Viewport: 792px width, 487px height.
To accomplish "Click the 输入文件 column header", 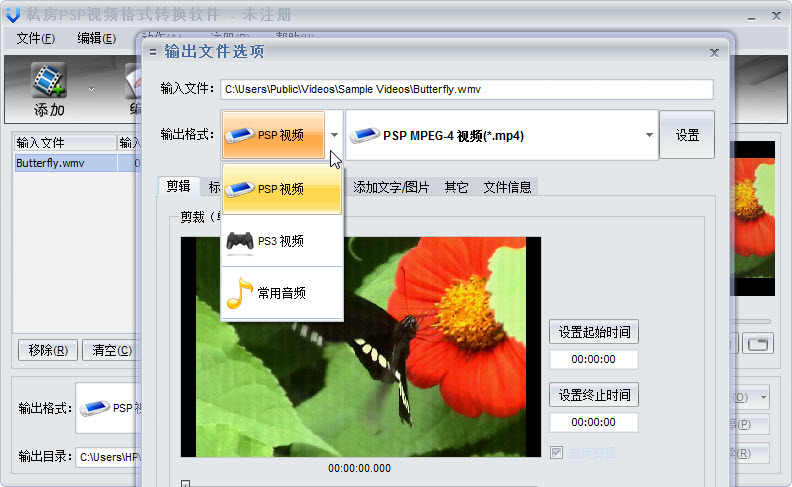I will click(65, 142).
